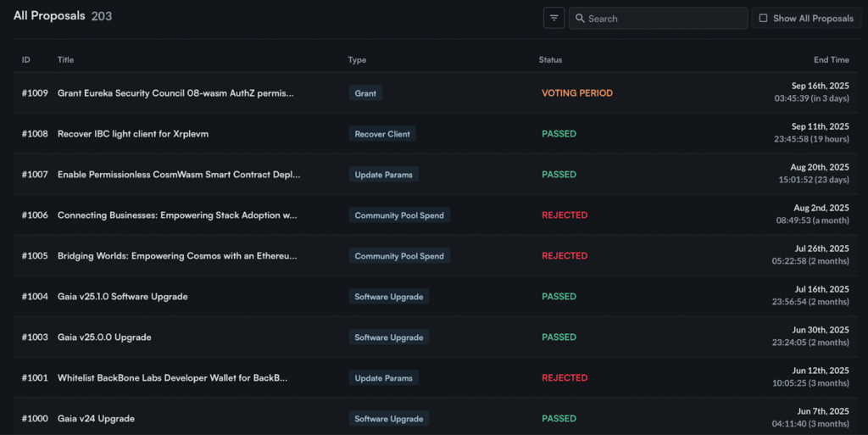Open Whitelist BackBone Labs Developer Wallet proposal
Image resolution: width=868 pixels, height=435 pixels.
pyautogui.click(x=172, y=378)
